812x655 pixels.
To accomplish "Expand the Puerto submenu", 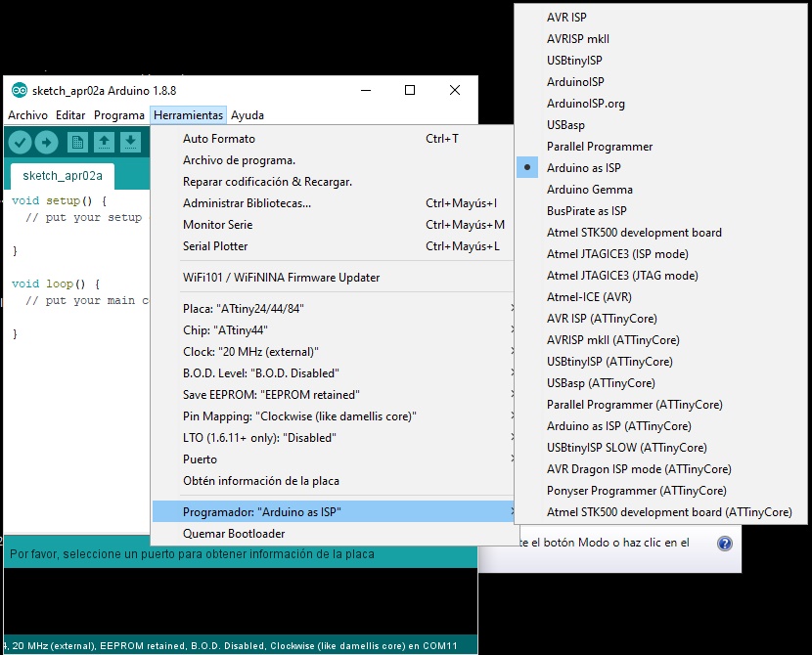I will (x=333, y=459).
